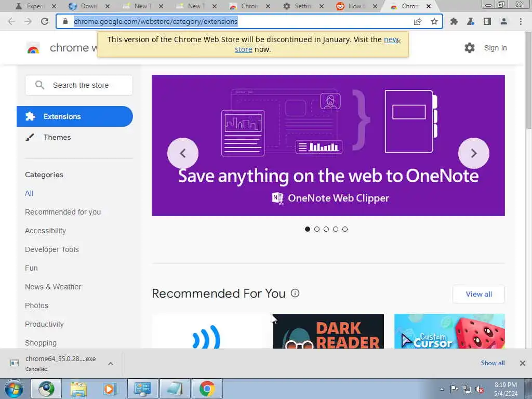The image size is (532, 399).
Task: Switch to the first 'Chron' tab
Action: (249, 6)
